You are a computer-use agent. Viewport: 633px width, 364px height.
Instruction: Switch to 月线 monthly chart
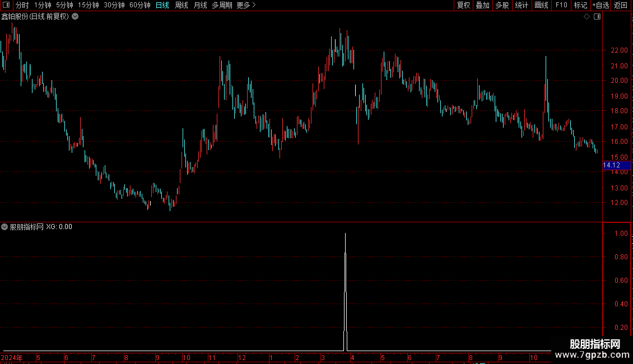(x=200, y=5)
